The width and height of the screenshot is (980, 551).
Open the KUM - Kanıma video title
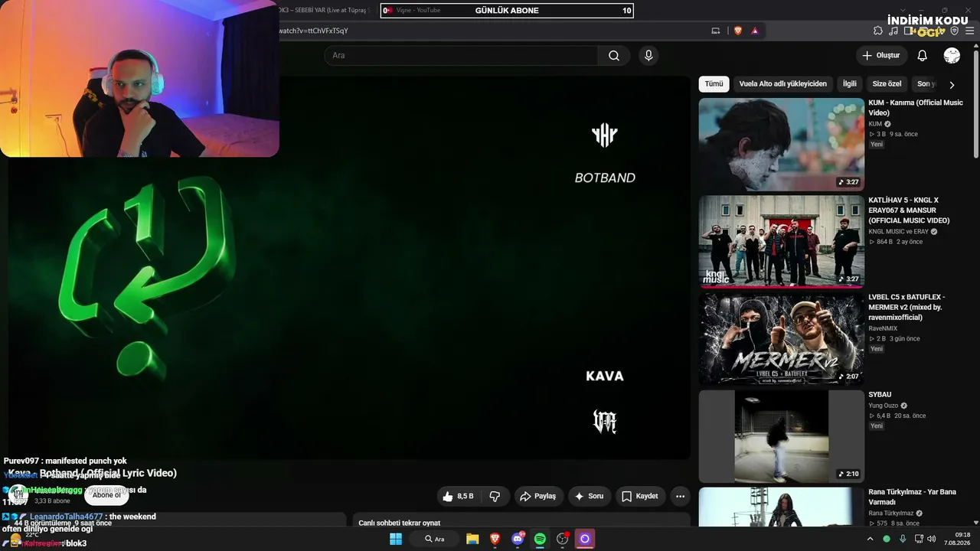(916, 108)
